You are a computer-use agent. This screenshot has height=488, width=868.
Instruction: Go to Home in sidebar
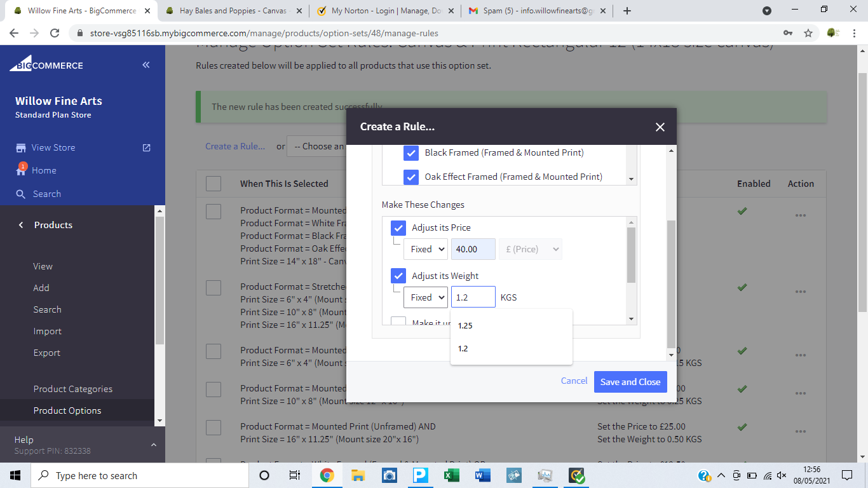coord(44,170)
